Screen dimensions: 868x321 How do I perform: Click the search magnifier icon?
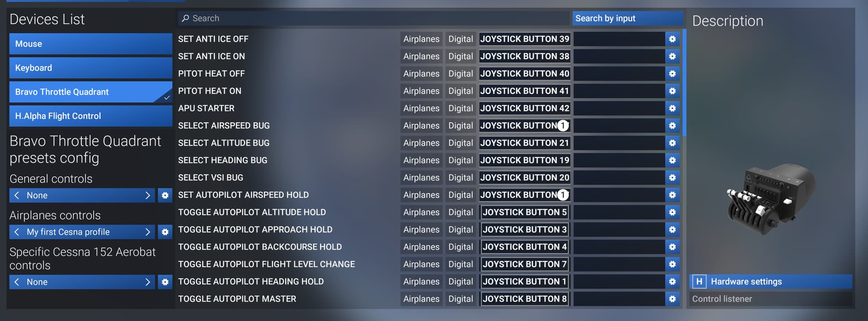pos(185,18)
